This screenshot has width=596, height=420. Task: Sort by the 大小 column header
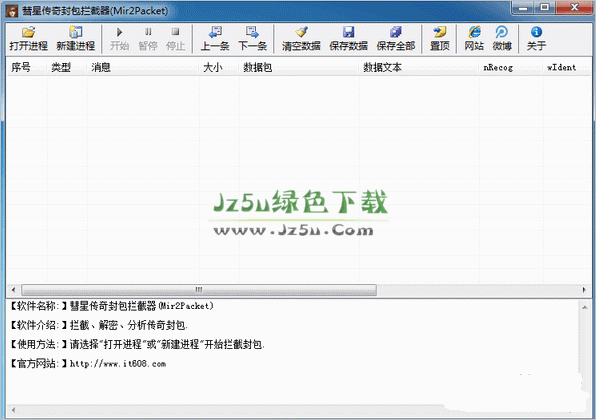[x=219, y=67]
